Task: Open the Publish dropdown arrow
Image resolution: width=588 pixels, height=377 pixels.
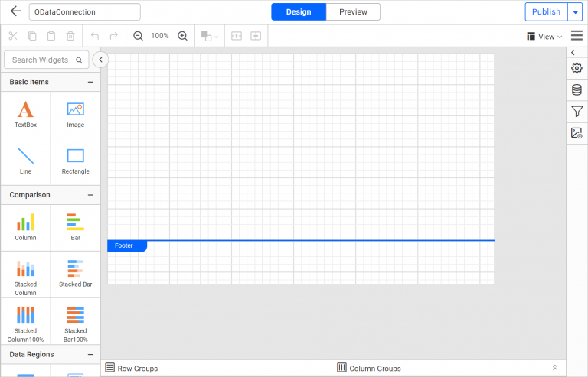Action: (x=575, y=12)
